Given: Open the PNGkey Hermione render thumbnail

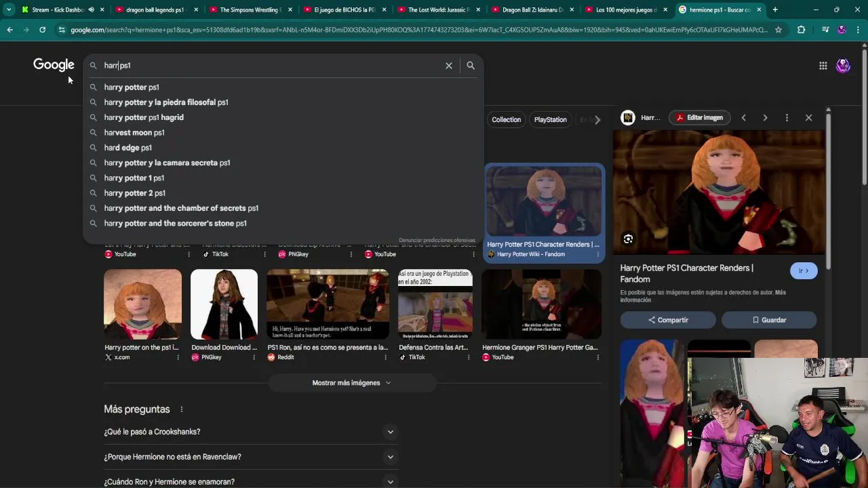Looking at the screenshot, I should [x=224, y=304].
